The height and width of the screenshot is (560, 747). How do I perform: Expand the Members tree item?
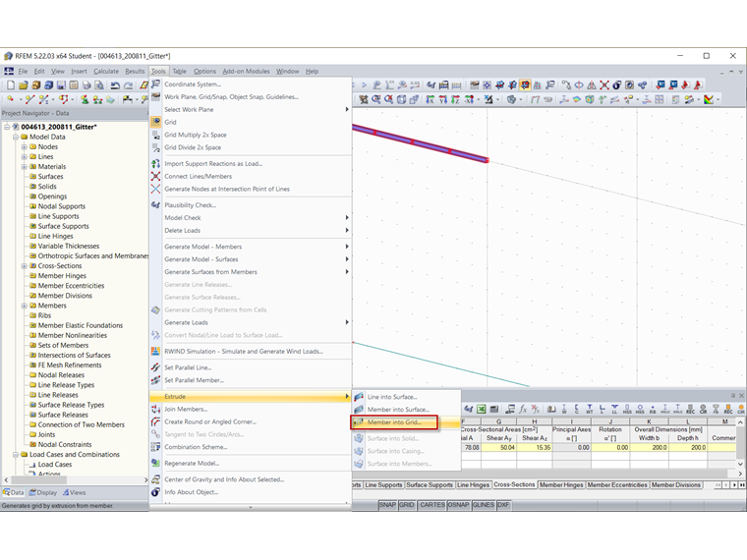click(x=24, y=306)
